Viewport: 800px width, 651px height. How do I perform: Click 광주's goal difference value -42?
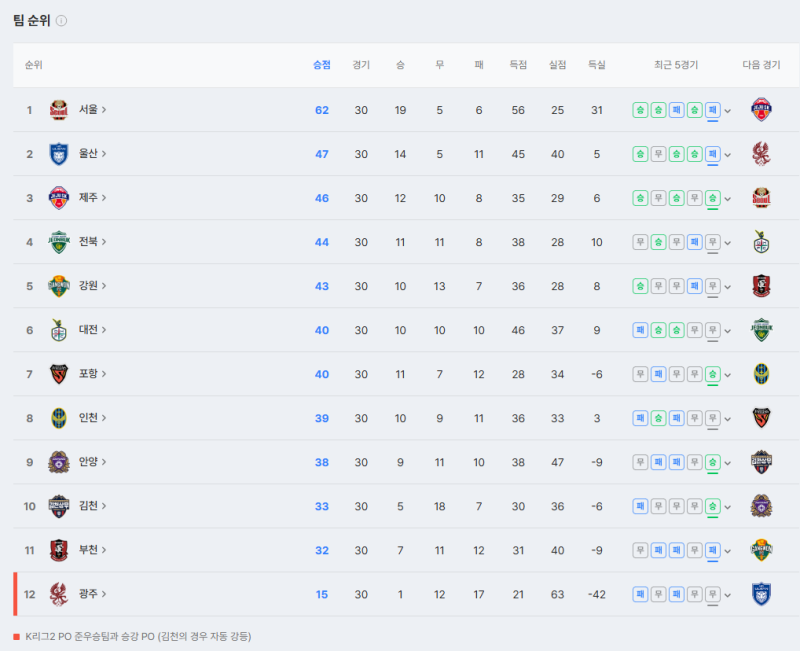(596, 594)
